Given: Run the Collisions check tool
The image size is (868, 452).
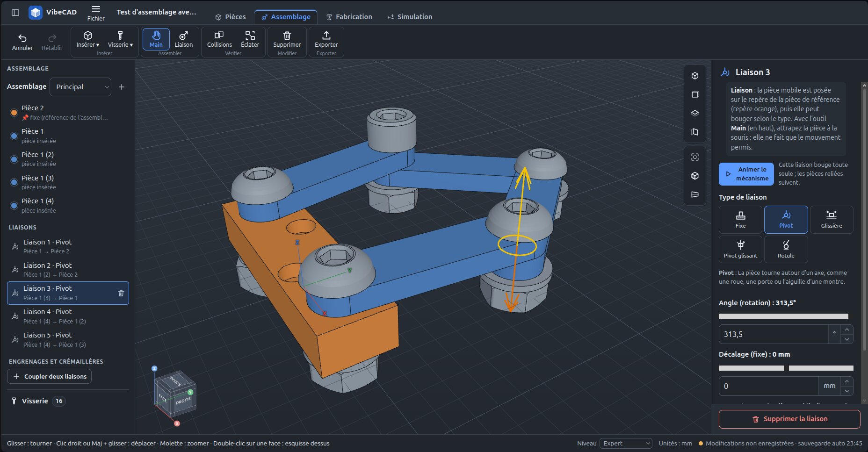Looking at the screenshot, I should point(219,39).
